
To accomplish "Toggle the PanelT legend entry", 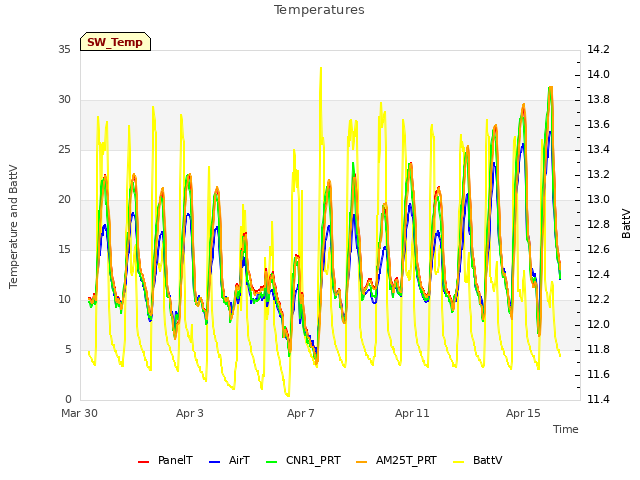I will pyautogui.click(x=165, y=460).
